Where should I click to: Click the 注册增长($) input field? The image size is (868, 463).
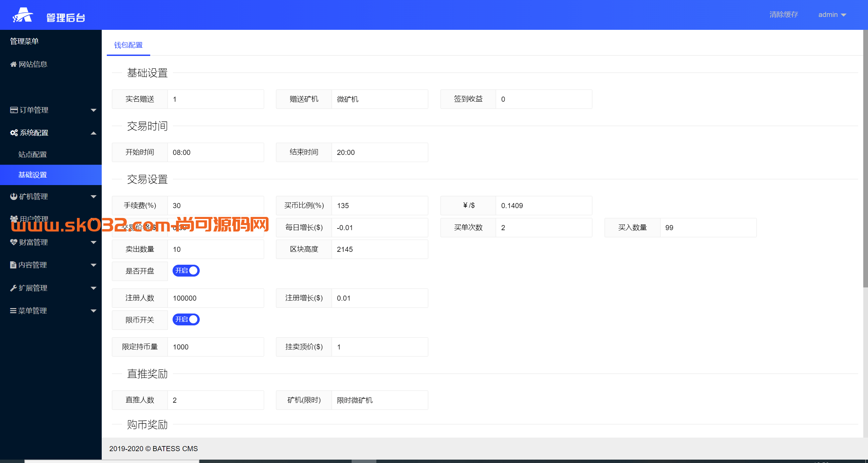380,298
